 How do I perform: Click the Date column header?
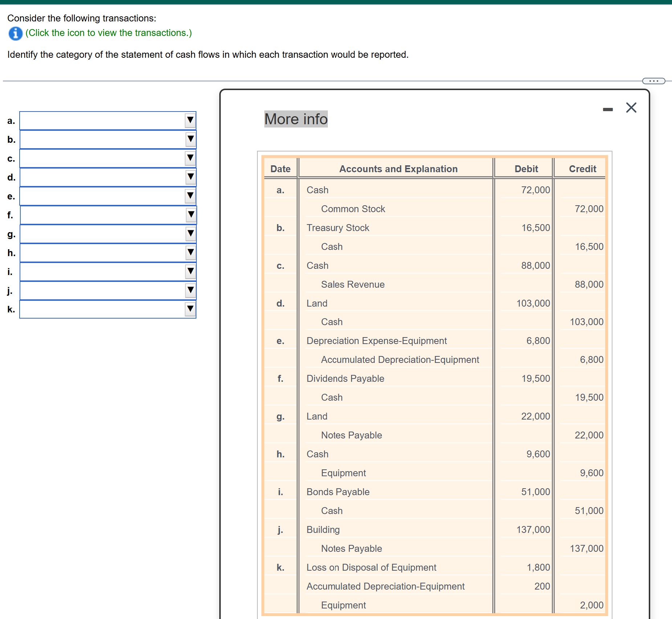click(280, 169)
